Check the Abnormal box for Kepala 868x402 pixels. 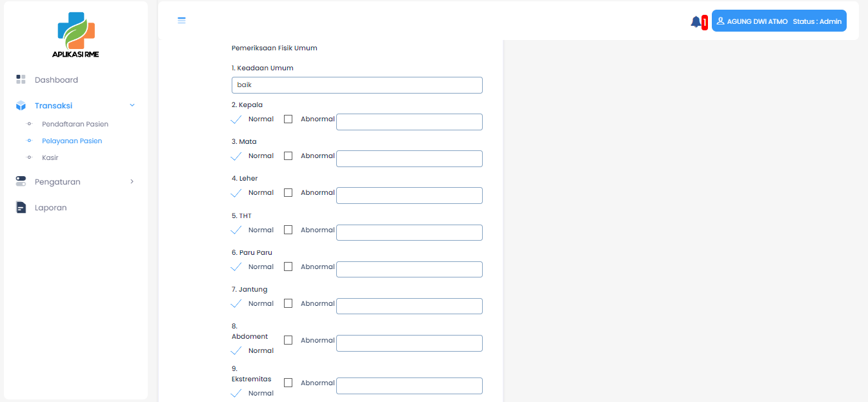pyautogui.click(x=288, y=119)
